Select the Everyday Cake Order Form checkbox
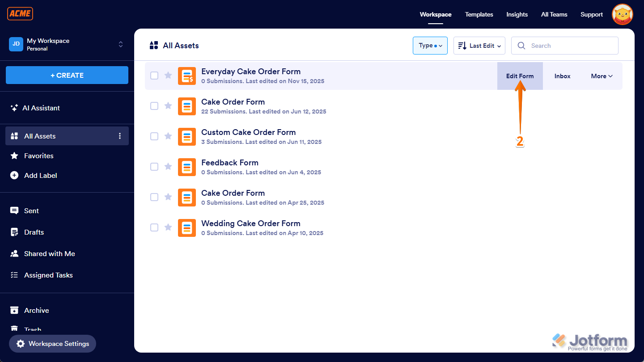Screen dimensions: 644x362 pos(154,76)
